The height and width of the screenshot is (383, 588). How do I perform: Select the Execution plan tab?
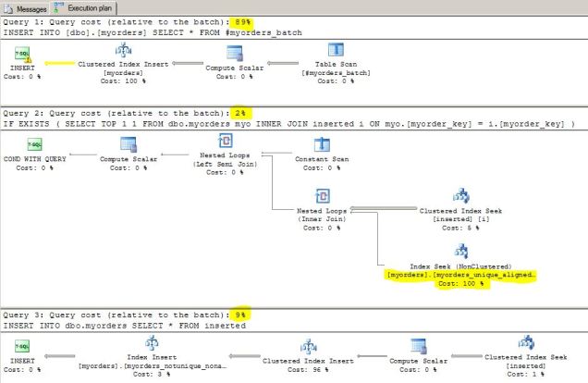coord(84,8)
